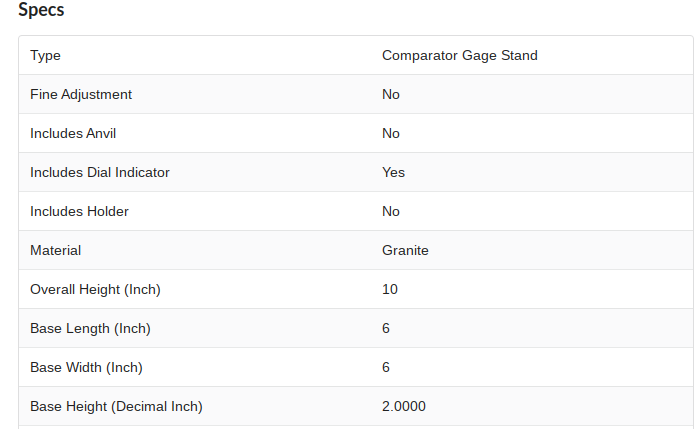
Task: Click the Includes Holder No value
Action: [x=391, y=212]
